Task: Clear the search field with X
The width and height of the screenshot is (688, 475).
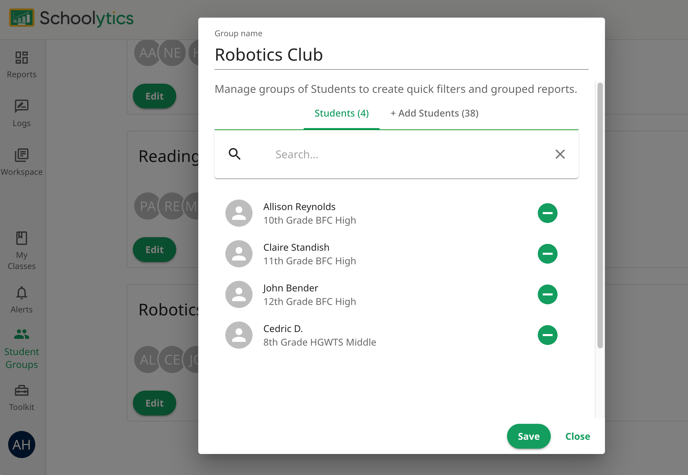Action: (x=560, y=154)
